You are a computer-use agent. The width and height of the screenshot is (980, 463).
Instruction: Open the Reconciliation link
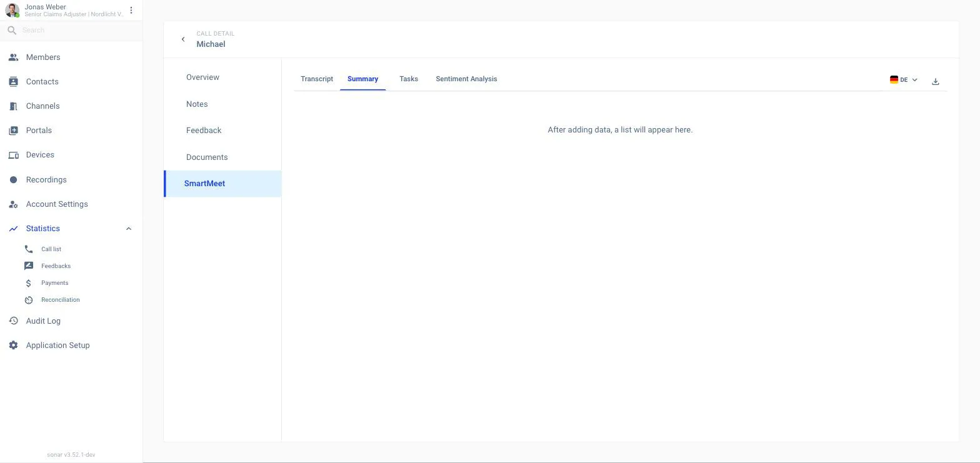[x=61, y=300]
